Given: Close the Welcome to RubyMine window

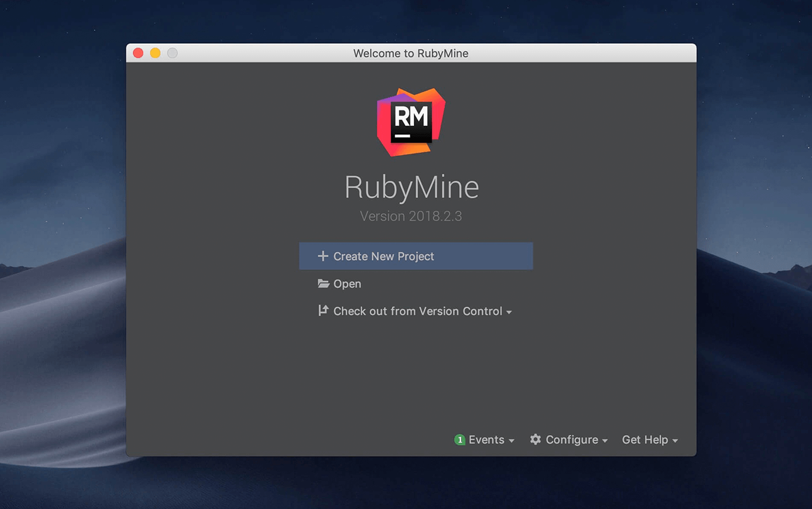Looking at the screenshot, I should (x=138, y=53).
